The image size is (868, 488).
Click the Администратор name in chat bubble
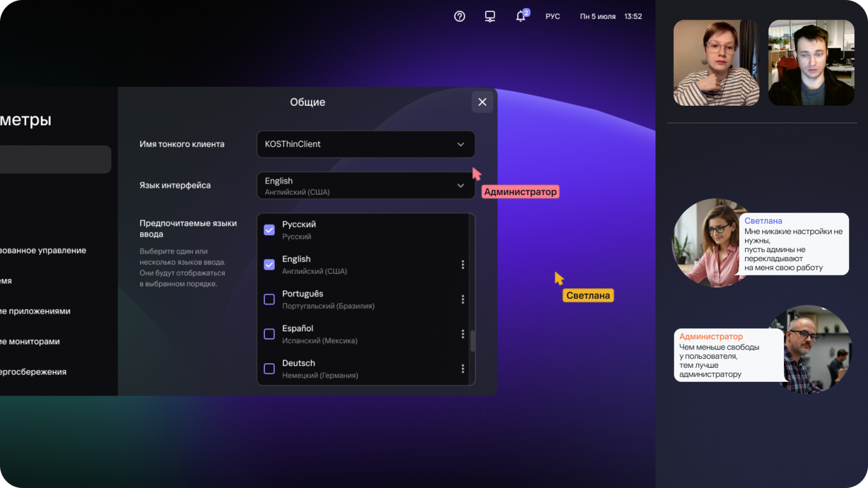711,337
